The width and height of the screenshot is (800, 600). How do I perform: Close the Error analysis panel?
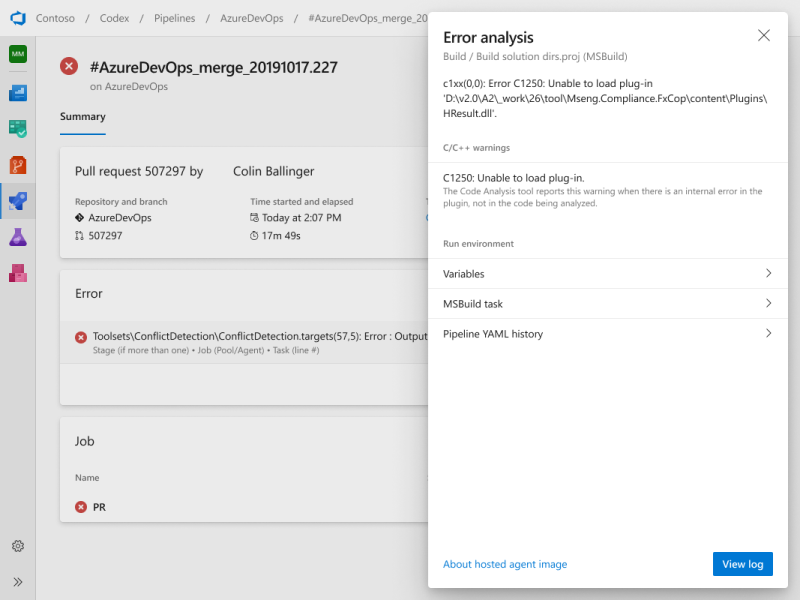(x=764, y=36)
